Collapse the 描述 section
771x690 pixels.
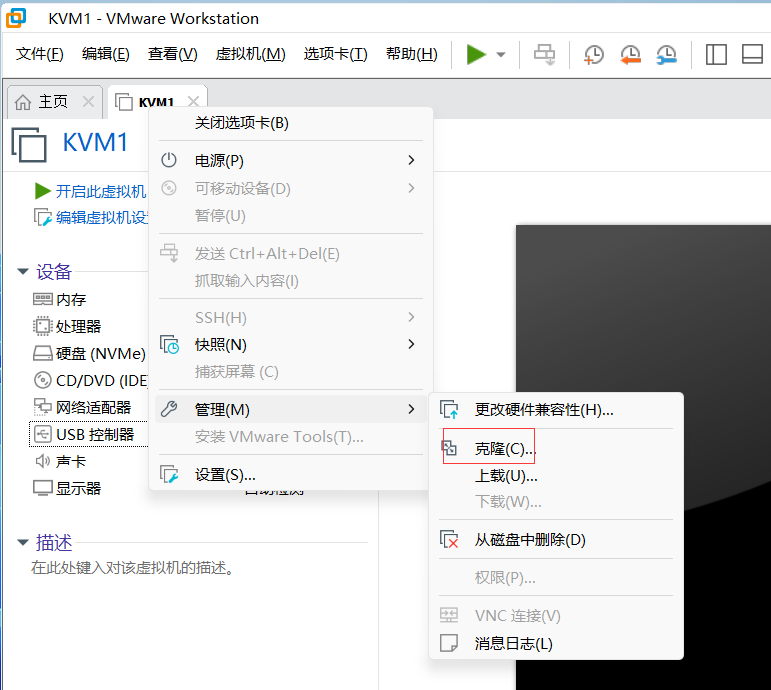(23, 542)
